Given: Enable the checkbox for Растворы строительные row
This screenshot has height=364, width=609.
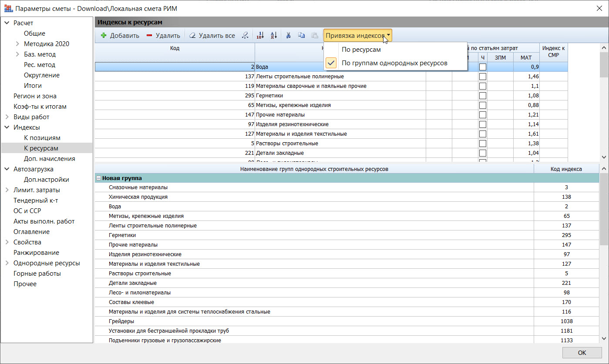Looking at the screenshot, I should coord(483,144).
